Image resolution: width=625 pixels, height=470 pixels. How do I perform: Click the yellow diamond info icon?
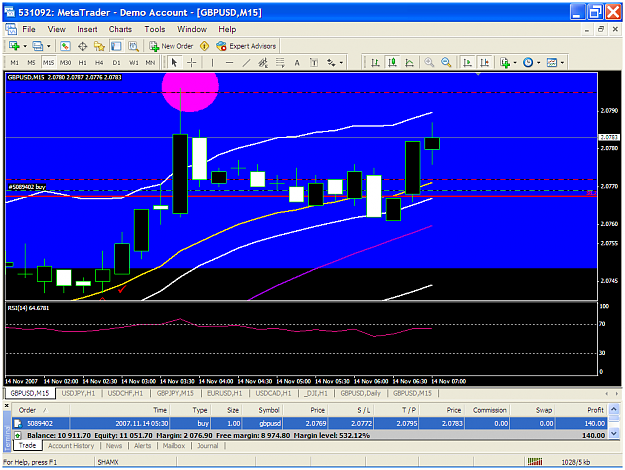[204, 46]
